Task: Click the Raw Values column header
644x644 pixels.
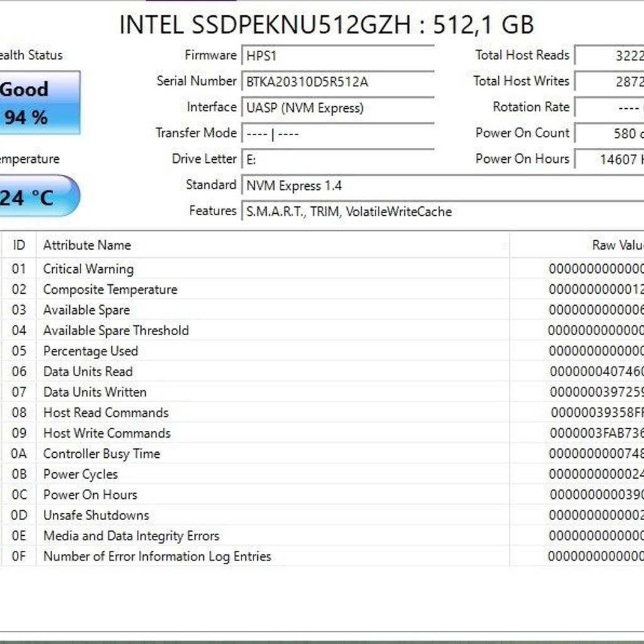Action: coord(577,245)
